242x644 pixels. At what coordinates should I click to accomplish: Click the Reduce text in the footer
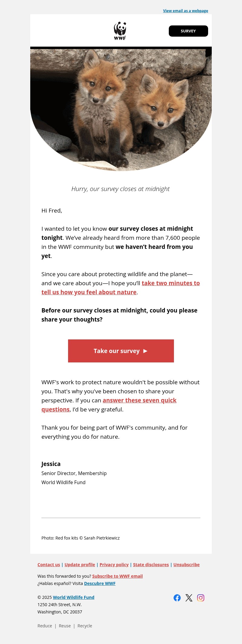[x=45, y=626]
